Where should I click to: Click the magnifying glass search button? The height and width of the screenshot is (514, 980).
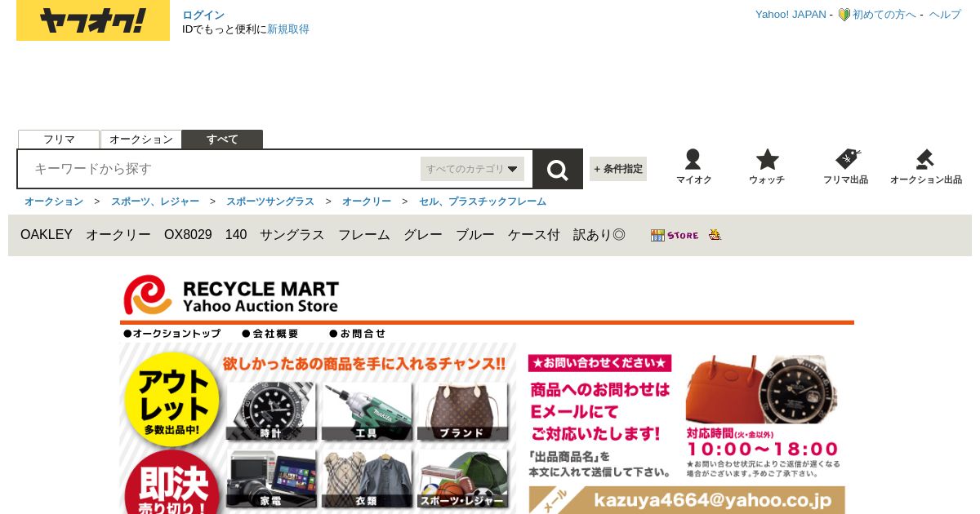tap(558, 169)
